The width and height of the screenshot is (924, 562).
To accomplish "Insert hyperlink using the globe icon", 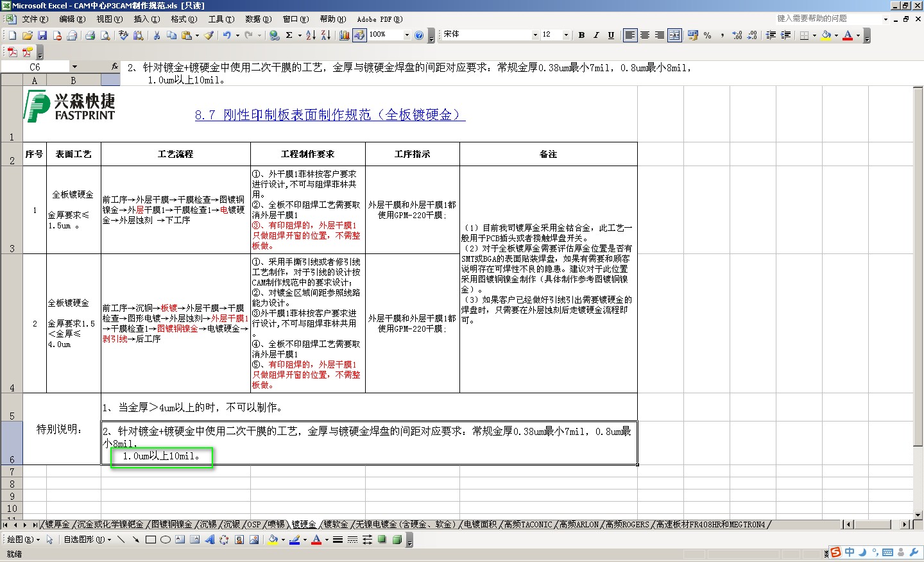I will tap(275, 35).
